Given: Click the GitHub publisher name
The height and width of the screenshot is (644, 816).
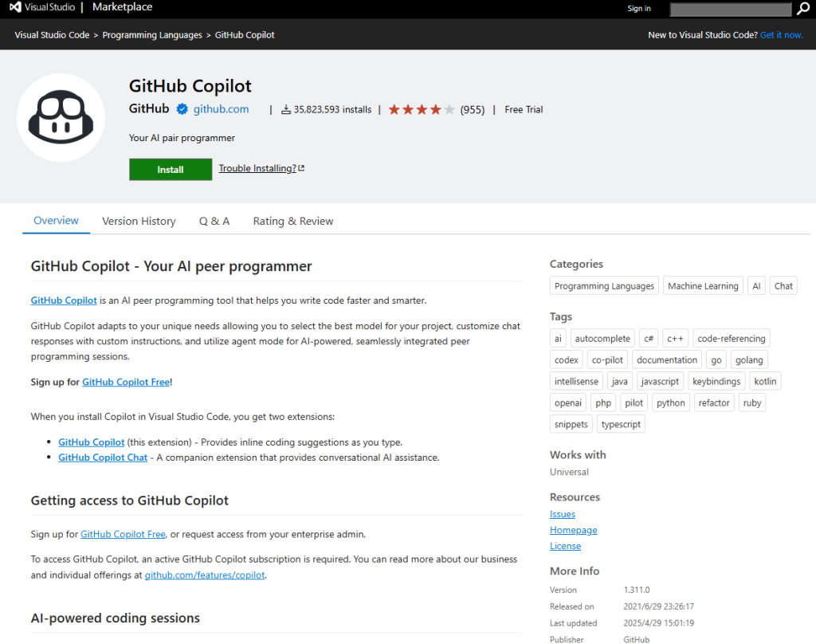Looking at the screenshot, I should tap(149, 109).
